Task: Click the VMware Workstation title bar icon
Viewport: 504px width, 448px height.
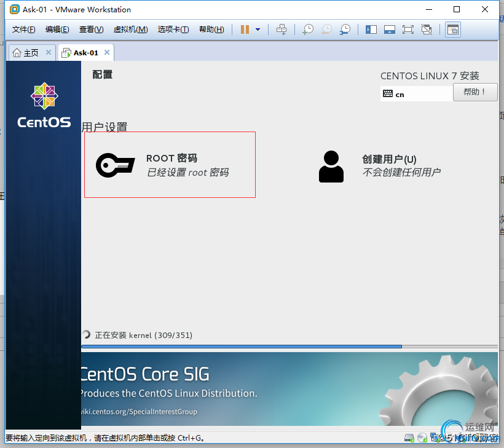Action: point(15,10)
